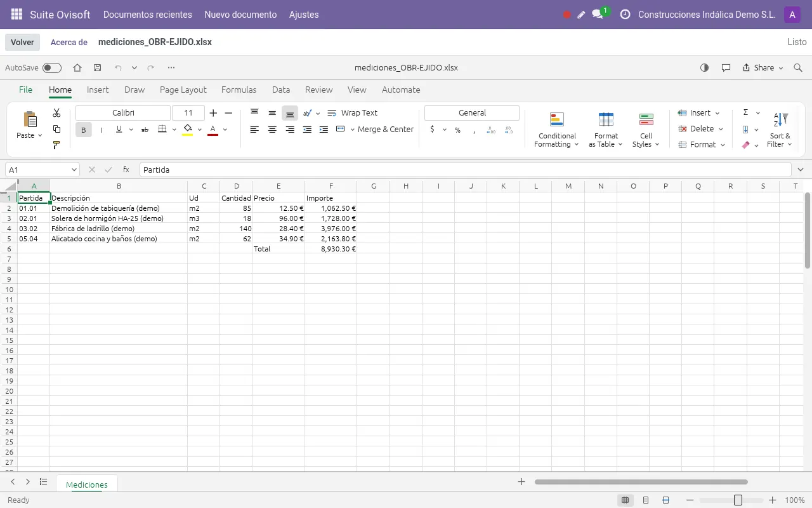Apply red font color
The width and height of the screenshot is (812, 508).
(213, 130)
